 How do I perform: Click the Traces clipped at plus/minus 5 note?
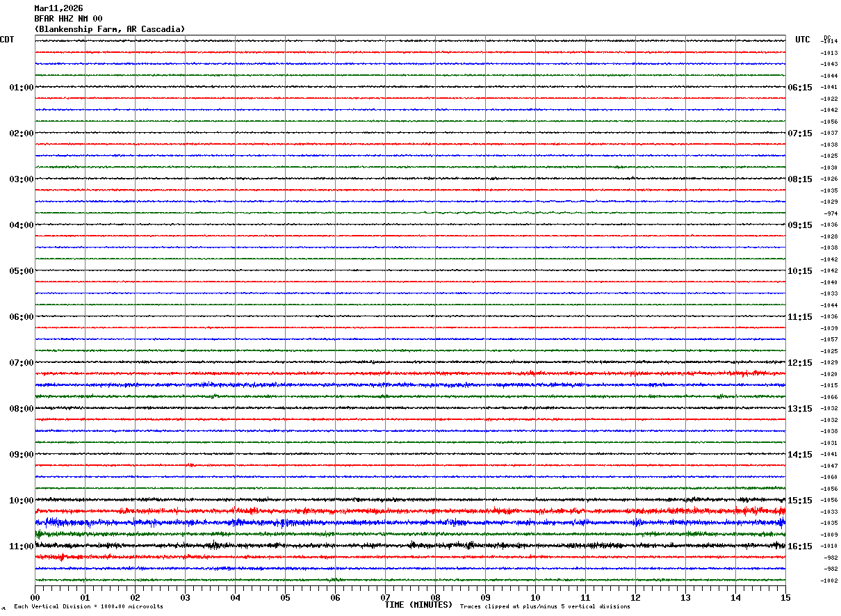click(545, 606)
